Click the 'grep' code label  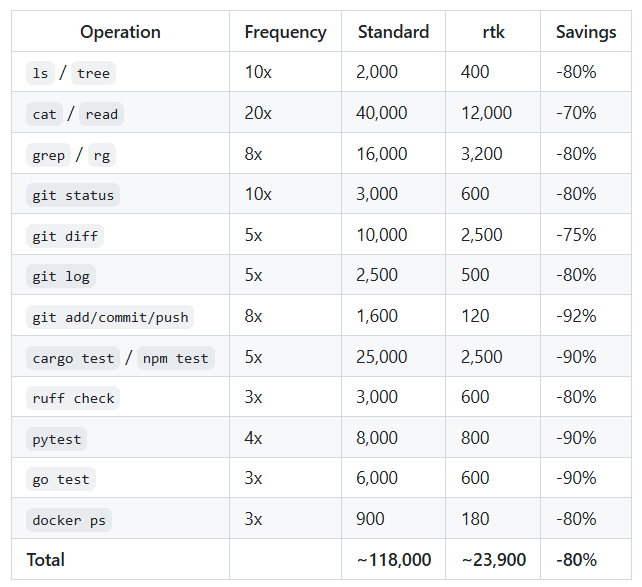[49, 155]
